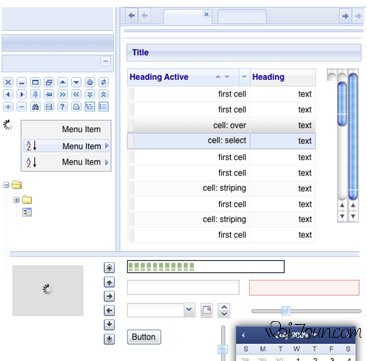Open the Heading Active column menu arrow

point(244,77)
